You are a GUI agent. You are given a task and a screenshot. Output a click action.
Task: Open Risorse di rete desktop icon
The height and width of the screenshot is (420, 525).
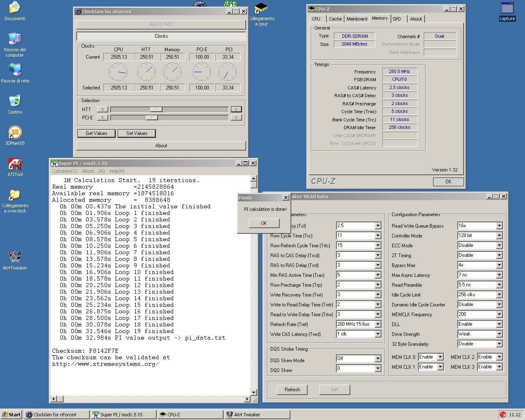tap(15, 73)
